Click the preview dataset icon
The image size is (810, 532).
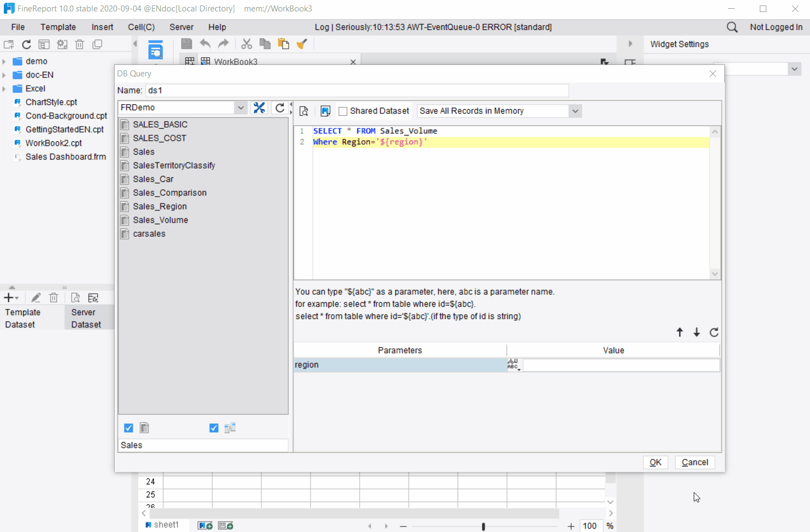pyautogui.click(x=304, y=111)
